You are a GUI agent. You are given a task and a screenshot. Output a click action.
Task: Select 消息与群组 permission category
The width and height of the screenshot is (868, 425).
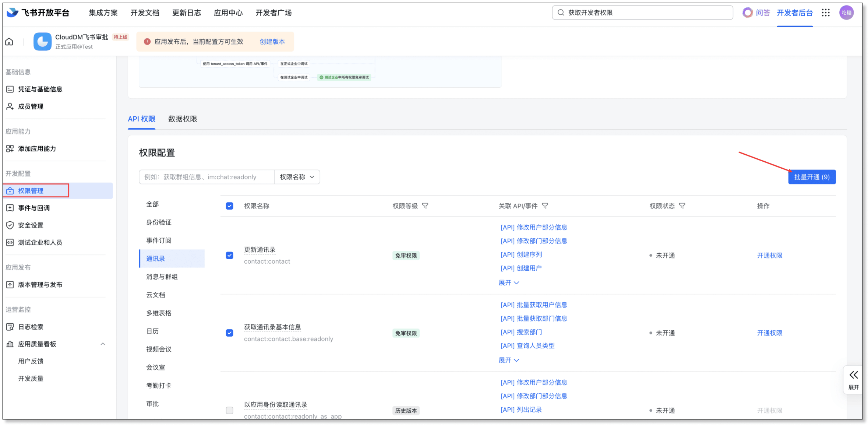click(162, 277)
